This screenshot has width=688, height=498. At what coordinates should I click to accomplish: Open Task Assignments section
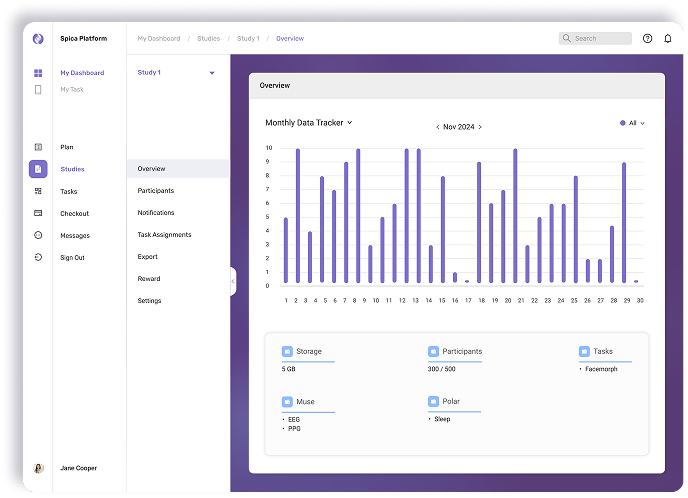click(165, 235)
